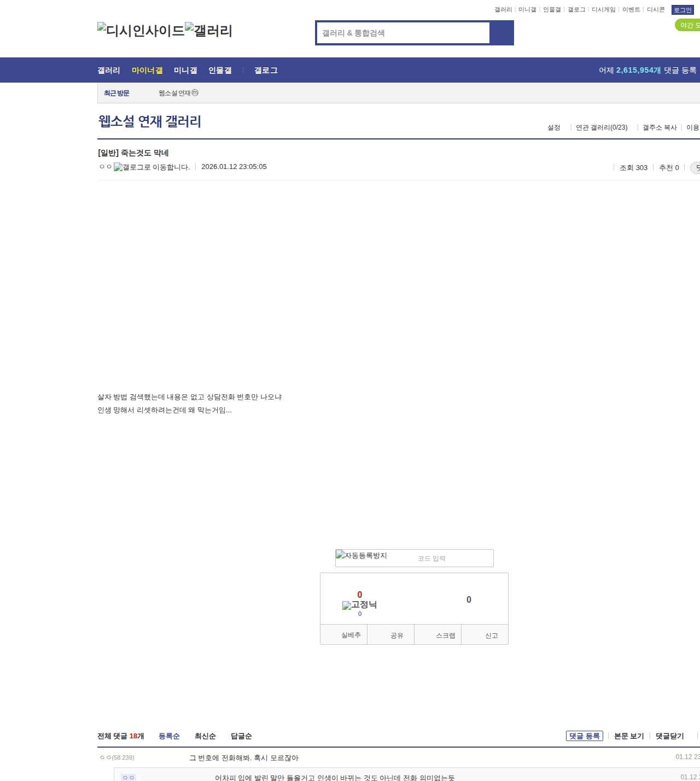Expand 연관 갤러리(0/23) list
This screenshot has width=700, height=781.
coord(602,127)
